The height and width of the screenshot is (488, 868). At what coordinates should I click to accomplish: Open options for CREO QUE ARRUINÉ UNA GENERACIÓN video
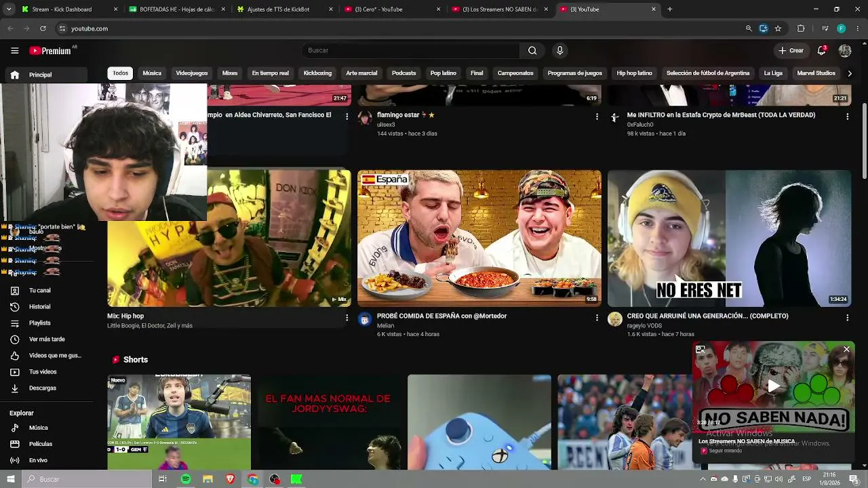point(847,317)
